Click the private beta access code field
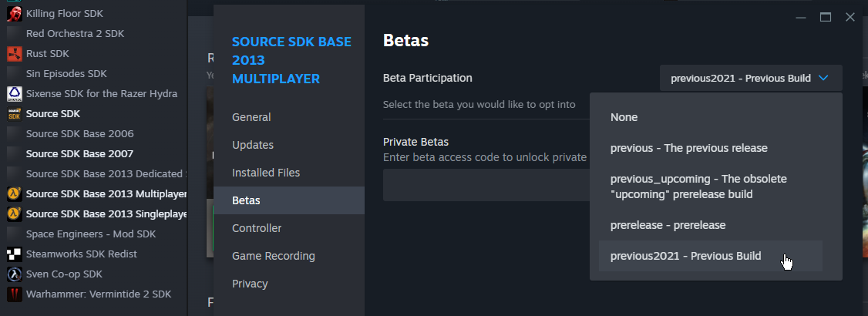Screen dimensions: 868x316 (x=486, y=185)
